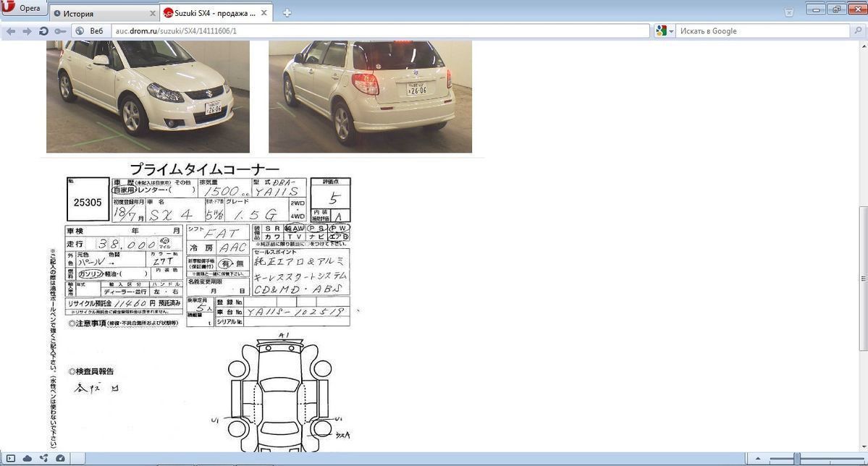Image resolution: width=868 pixels, height=466 pixels.
Task: Click the address bar URL field
Action: (362, 31)
